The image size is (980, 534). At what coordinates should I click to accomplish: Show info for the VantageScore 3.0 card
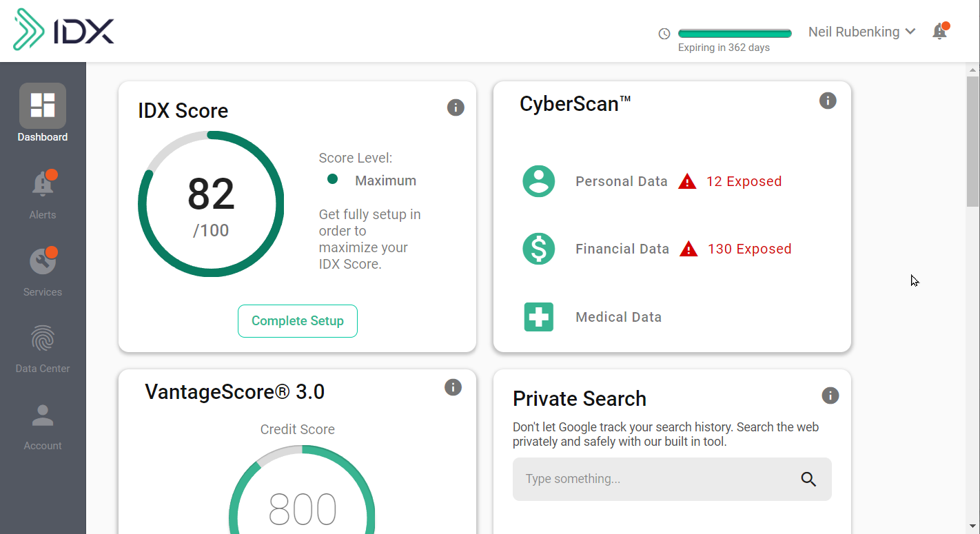pos(453,387)
